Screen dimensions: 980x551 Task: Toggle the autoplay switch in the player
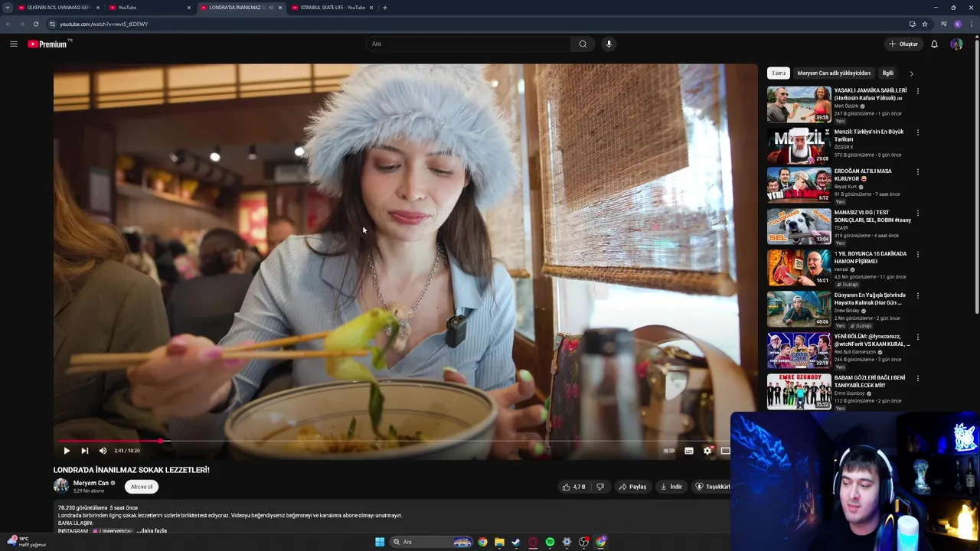click(669, 451)
